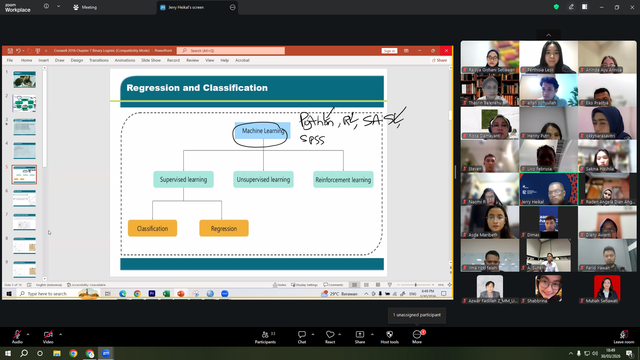Click the Reinforcement learning box on slide
The width and height of the screenshot is (640, 360).
click(x=343, y=180)
